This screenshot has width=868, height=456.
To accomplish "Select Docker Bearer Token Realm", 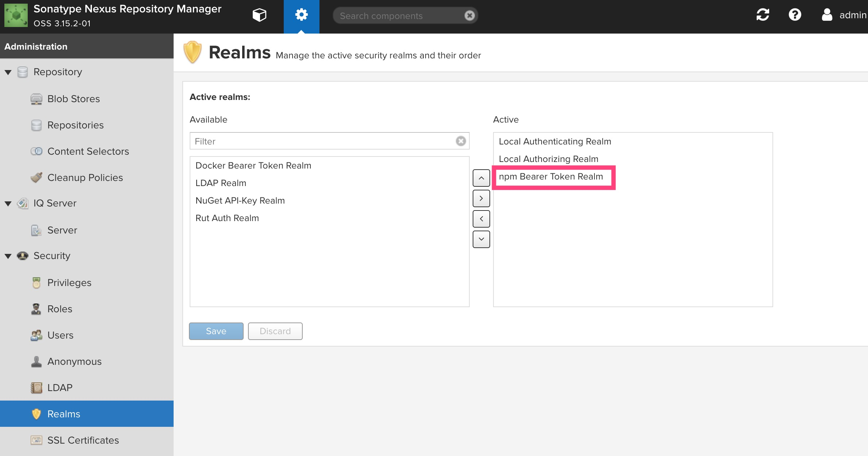I will click(x=329, y=166).
